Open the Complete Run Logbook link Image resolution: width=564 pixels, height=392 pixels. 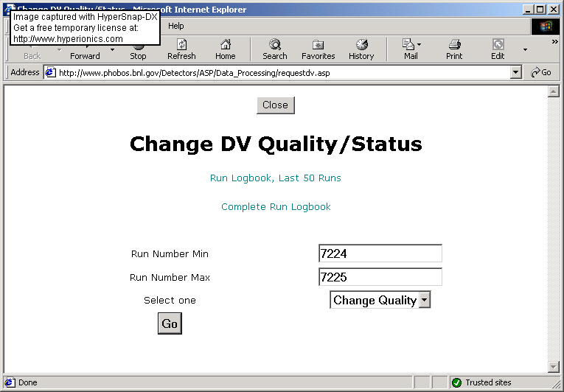click(276, 207)
